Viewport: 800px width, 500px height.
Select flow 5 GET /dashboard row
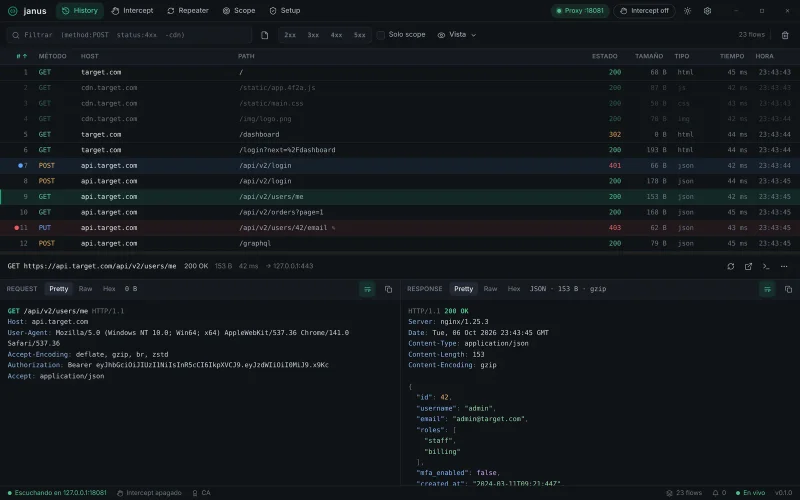click(x=400, y=134)
